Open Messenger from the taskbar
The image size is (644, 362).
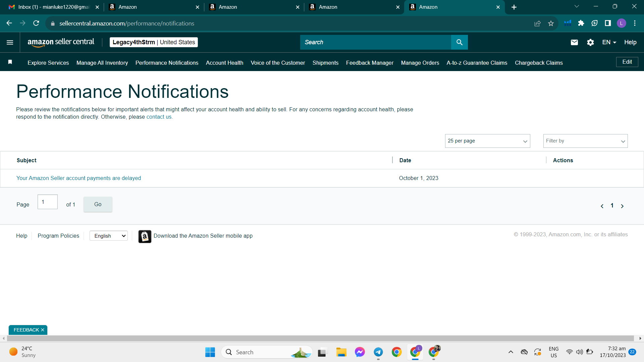360,352
